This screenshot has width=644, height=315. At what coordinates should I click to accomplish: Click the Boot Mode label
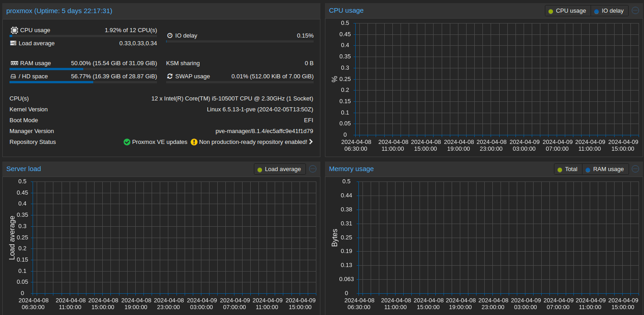24,120
